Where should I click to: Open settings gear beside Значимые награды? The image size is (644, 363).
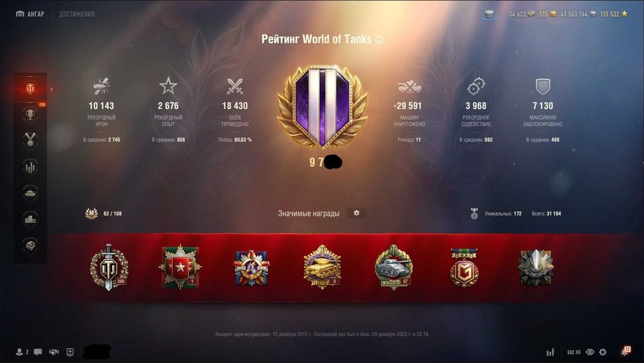click(x=356, y=213)
